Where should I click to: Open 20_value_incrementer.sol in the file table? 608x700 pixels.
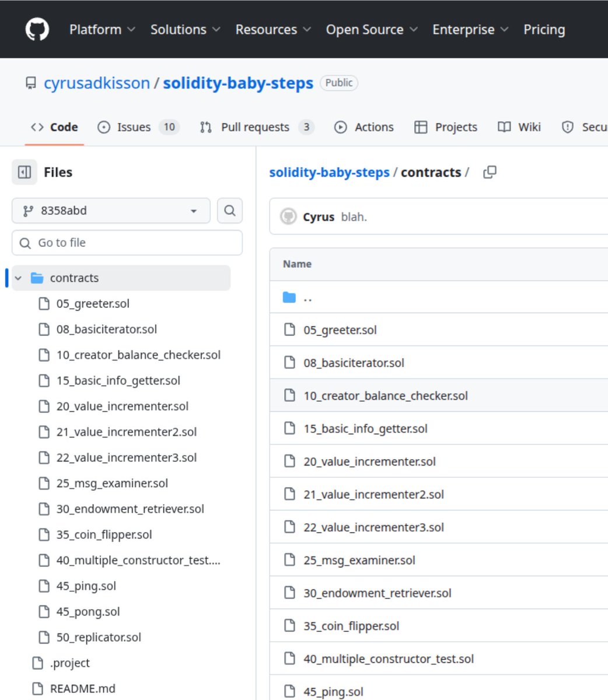pos(369,461)
